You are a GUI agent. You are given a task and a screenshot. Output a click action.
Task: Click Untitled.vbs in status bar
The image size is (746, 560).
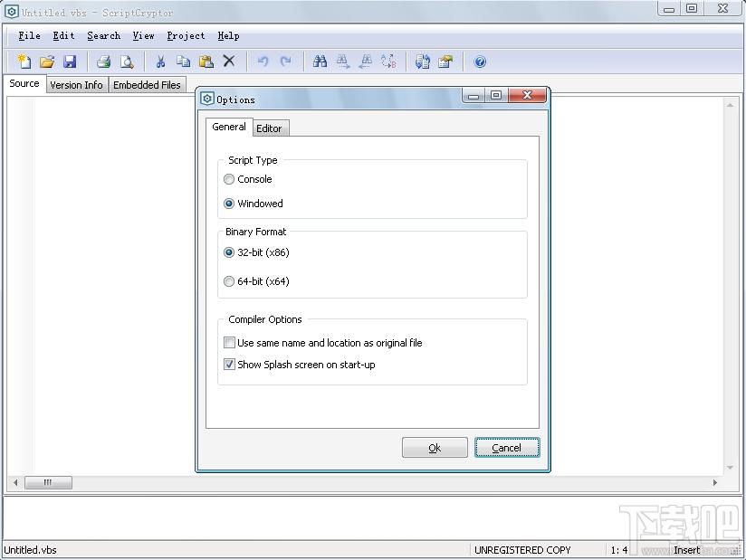[31, 550]
